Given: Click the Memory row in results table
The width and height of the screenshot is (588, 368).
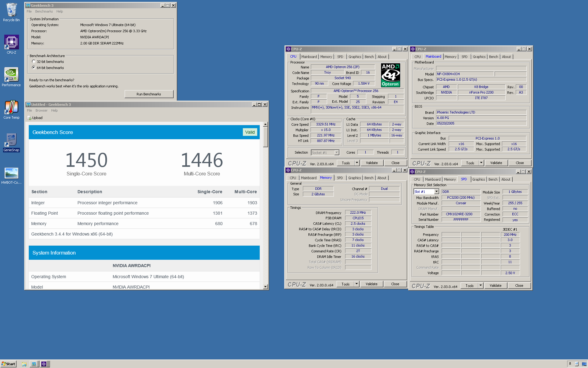Looking at the screenshot, I should (x=144, y=224).
